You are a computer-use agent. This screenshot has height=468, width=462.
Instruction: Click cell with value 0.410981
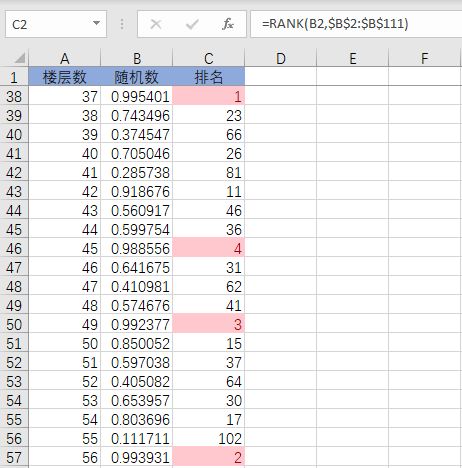137,286
